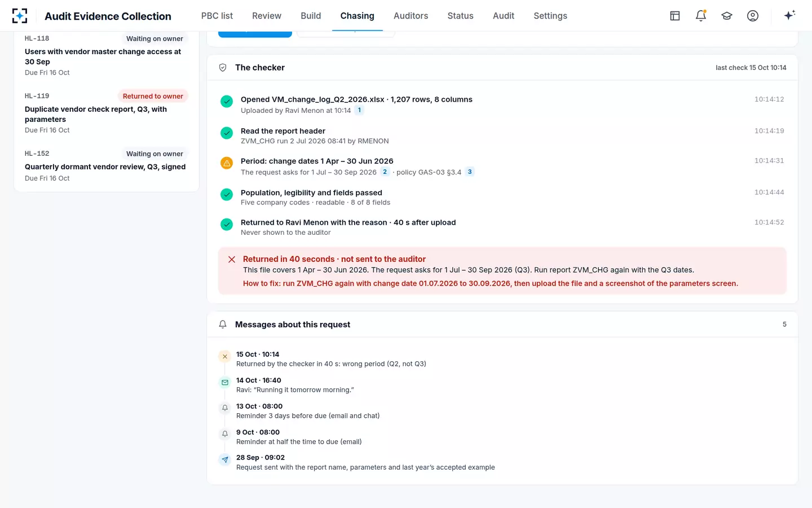Click the bell icon beside Messages about this request
This screenshot has width=812, height=508.
tap(223, 325)
